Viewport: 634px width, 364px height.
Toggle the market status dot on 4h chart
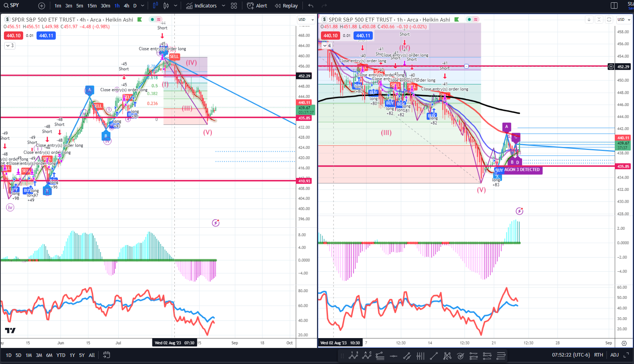tap(152, 19)
